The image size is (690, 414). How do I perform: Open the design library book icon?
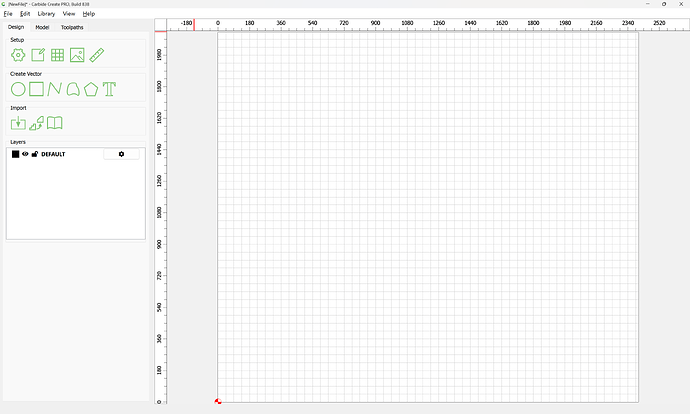[55, 123]
